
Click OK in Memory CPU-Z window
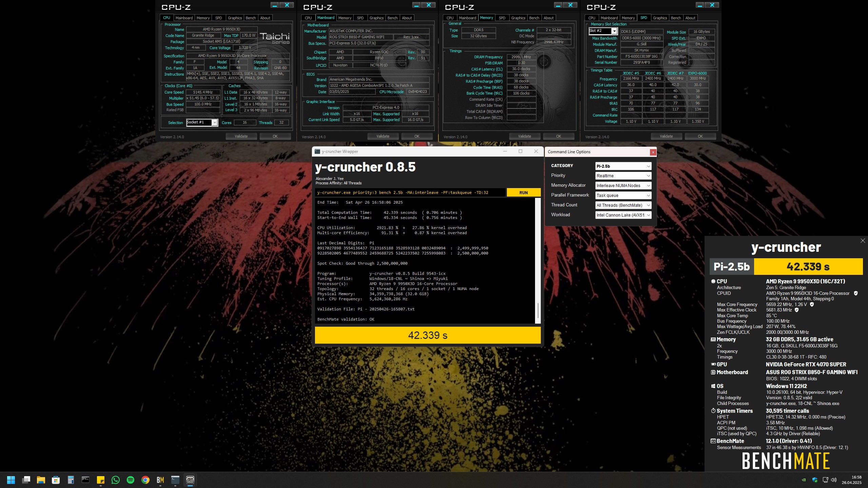pos(558,136)
